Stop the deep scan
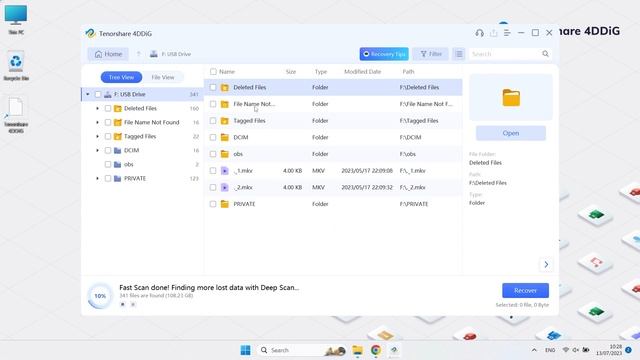This screenshot has height=360, width=640. (x=133, y=304)
